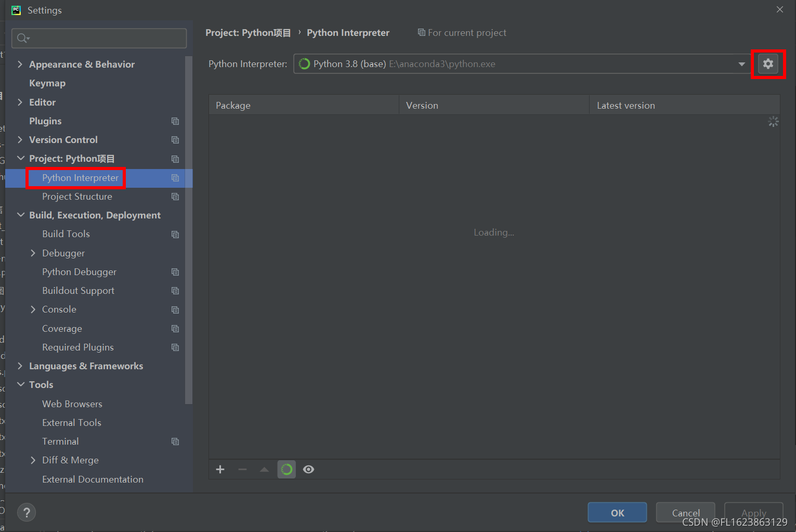Screen dimensions: 796x532
Task: Click project-level icon next to Plugins
Action: coord(175,121)
